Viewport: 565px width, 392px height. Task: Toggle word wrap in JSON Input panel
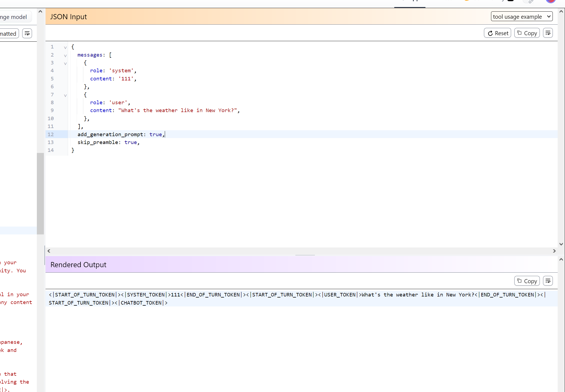click(x=548, y=33)
